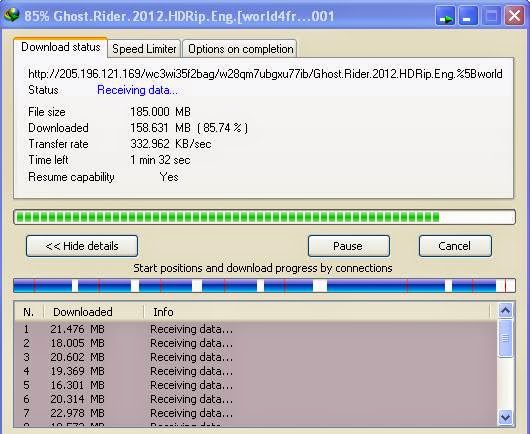Select connection 2 row with 18.005 MB

point(256,343)
